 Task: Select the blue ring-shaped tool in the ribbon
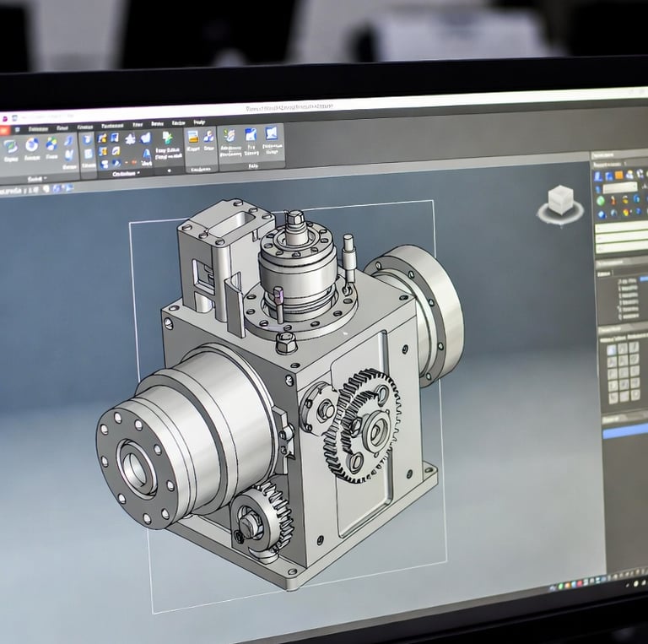click(x=32, y=145)
